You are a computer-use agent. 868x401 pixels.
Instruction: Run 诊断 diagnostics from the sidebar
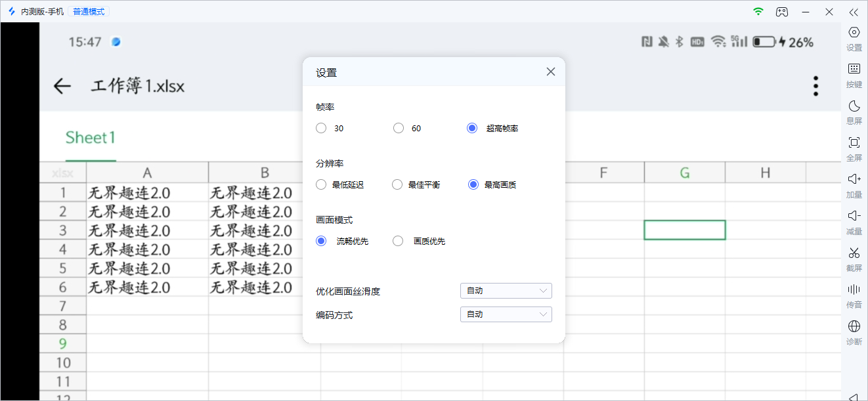(854, 332)
